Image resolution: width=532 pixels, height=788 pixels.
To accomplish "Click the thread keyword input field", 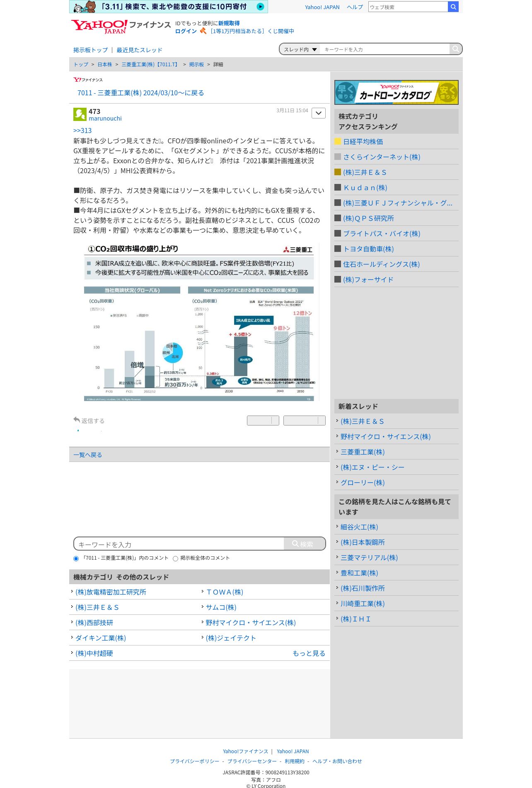I will [384, 49].
